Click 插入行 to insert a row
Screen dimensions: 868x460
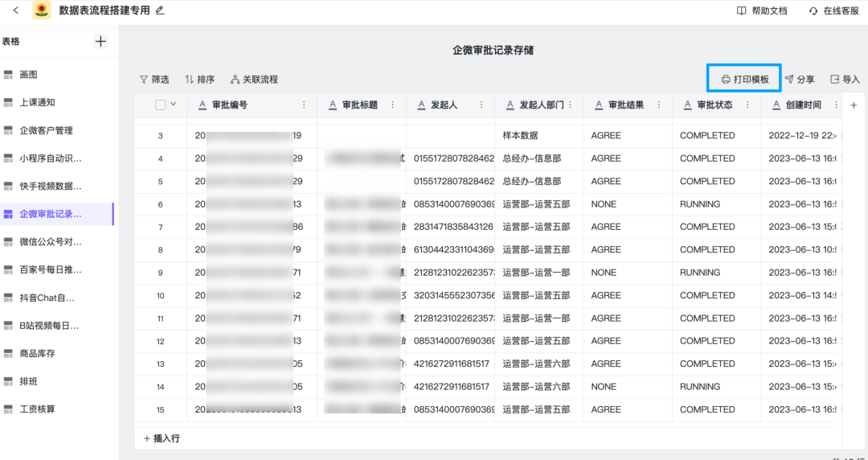[x=161, y=438]
